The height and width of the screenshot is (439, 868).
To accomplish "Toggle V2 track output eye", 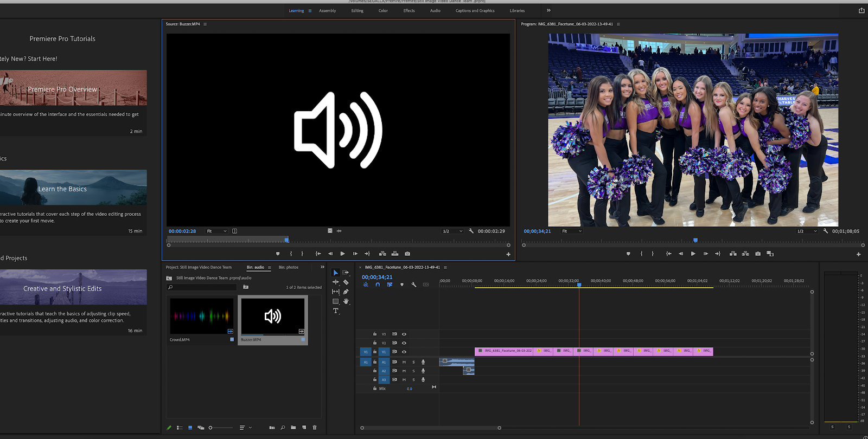I will (x=404, y=343).
